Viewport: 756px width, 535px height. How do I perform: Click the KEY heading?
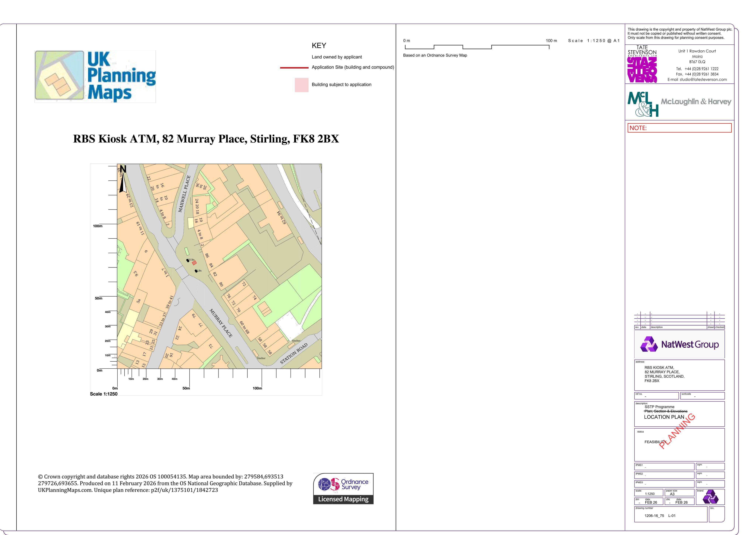coord(319,45)
